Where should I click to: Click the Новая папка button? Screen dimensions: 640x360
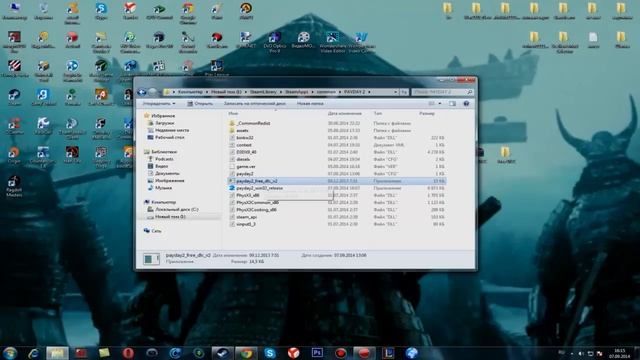tap(310, 104)
